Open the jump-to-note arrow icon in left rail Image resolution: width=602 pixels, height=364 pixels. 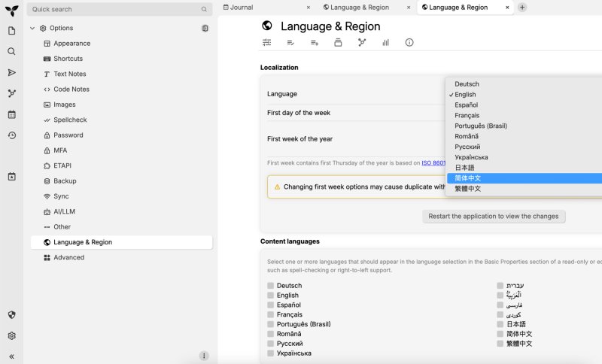coord(11,72)
